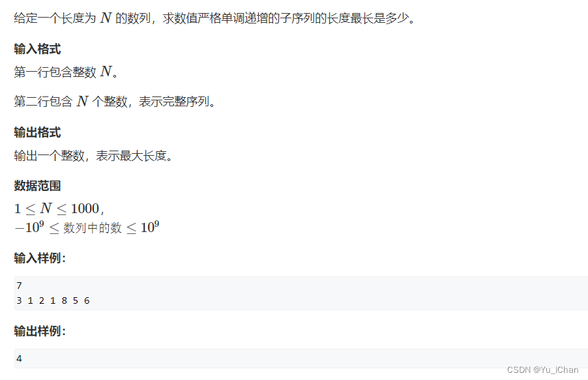Click the 输出样例 heading
The height and width of the screenshot is (380, 588).
point(40,331)
